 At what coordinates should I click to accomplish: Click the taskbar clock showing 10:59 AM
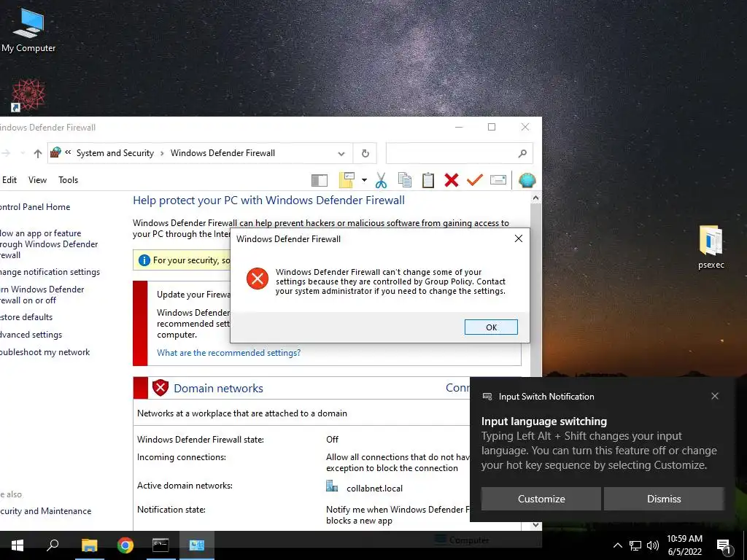[x=684, y=545]
